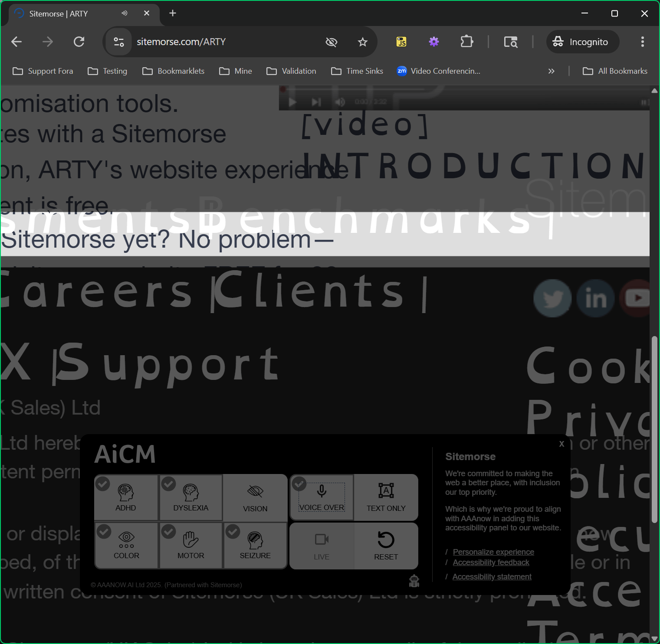Open the Twitter social icon
The height and width of the screenshot is (644, 660).
click(x=552, y=298)
